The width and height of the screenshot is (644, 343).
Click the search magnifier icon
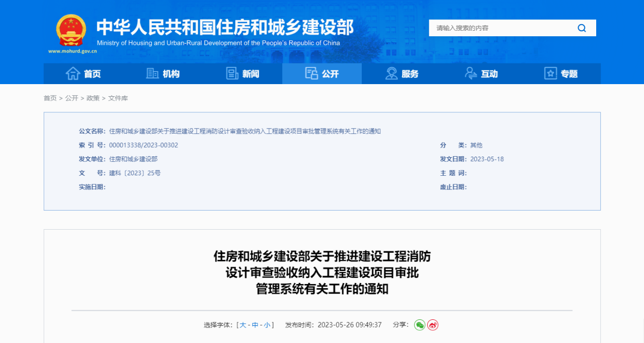(582, 28)
